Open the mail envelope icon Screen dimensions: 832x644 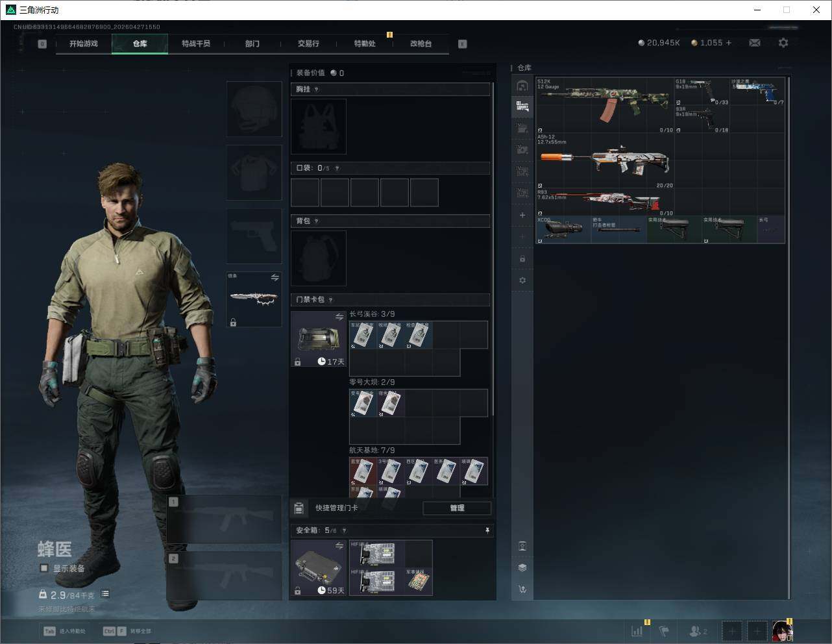click(755, 43)
